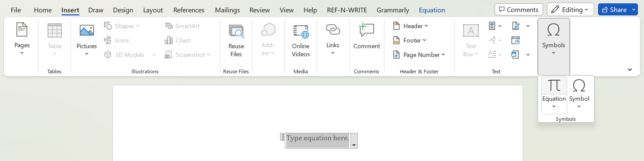
Task: Expand the Footer dropdown
Action: pos(410,40)
